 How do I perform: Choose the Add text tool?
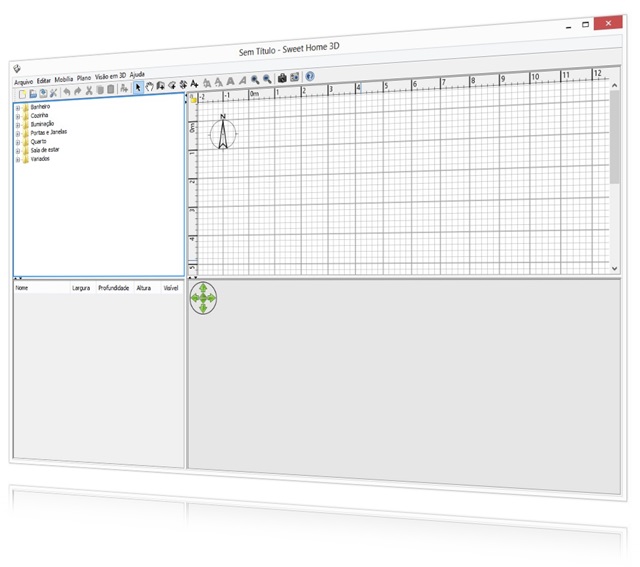click(194, 84)
